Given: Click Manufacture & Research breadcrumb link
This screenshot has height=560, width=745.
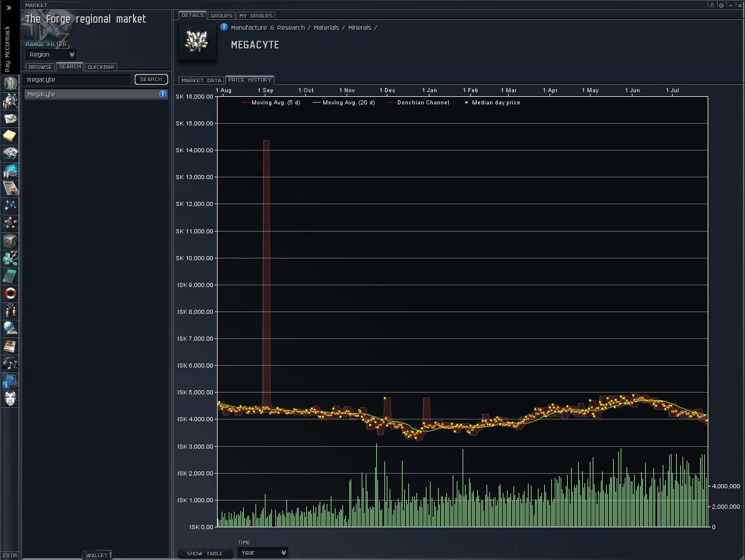Looking at the screenshot, I should pos(268,27).
